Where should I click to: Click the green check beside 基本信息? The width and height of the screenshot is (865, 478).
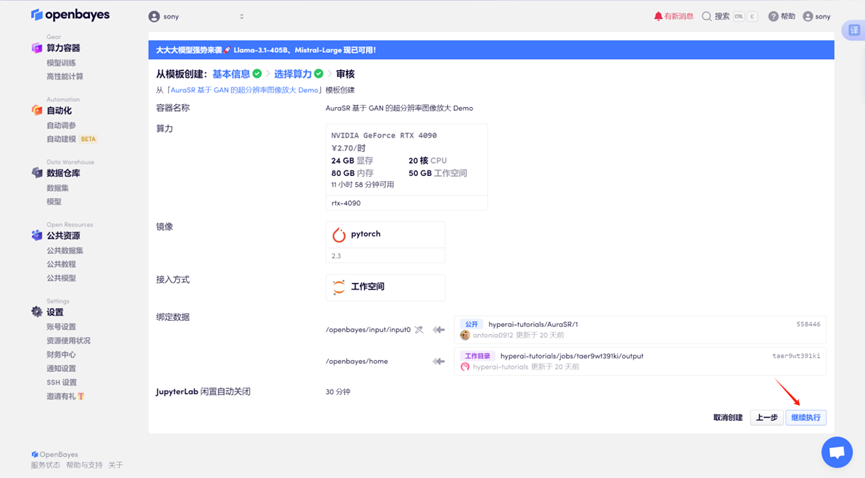257,73
